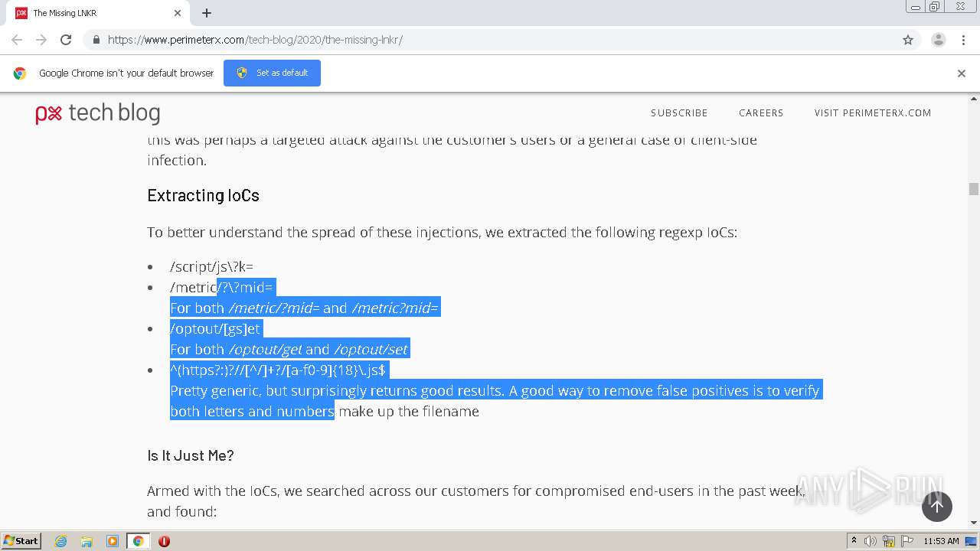Open VISIT PERIMETERX.COM link
Screen dimensions: 980x551
[873, 112]
